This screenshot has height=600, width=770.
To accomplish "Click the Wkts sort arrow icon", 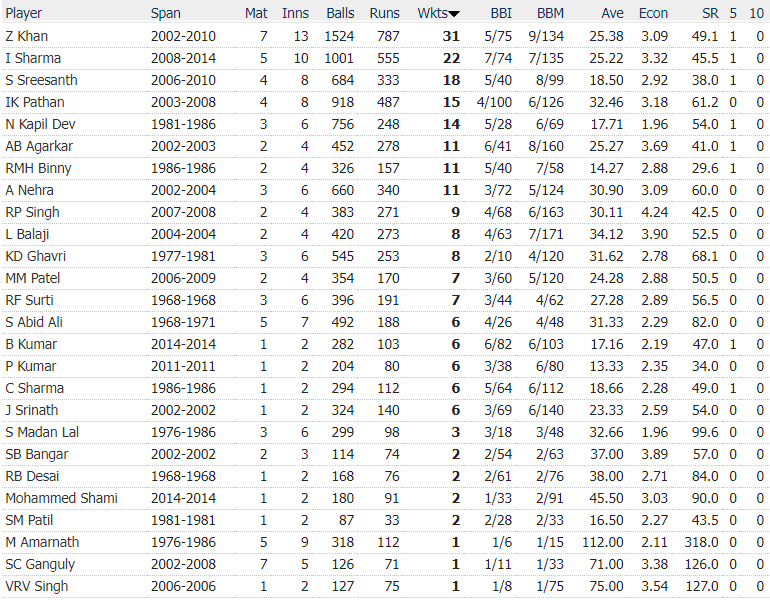I will click(454, 14).
